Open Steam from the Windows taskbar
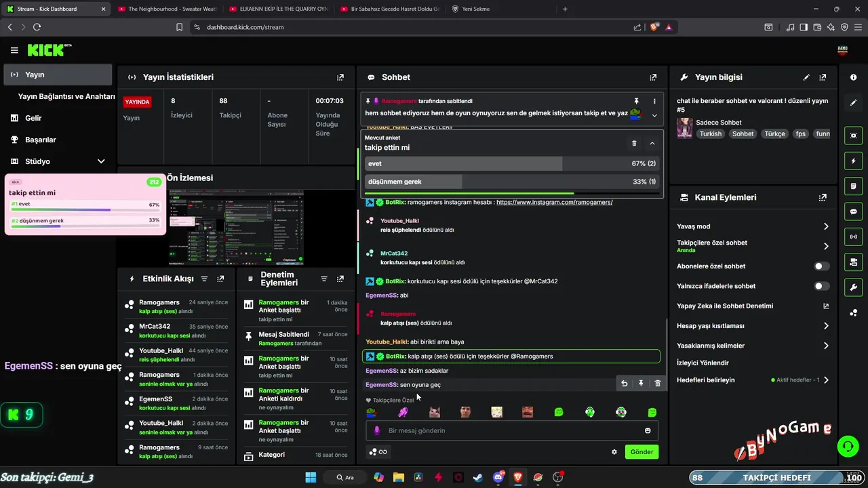Screen dimensions: 868x488 pos(478,477)
